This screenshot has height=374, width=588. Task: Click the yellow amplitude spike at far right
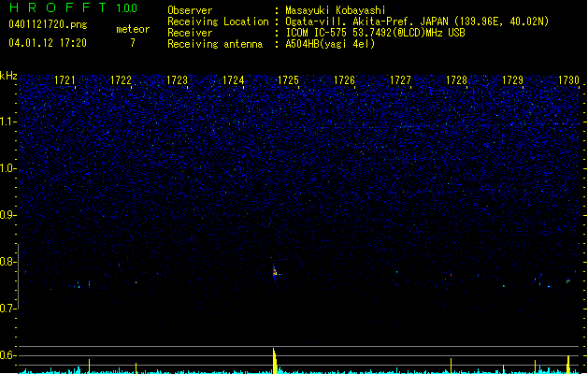[x=567, y=362]
